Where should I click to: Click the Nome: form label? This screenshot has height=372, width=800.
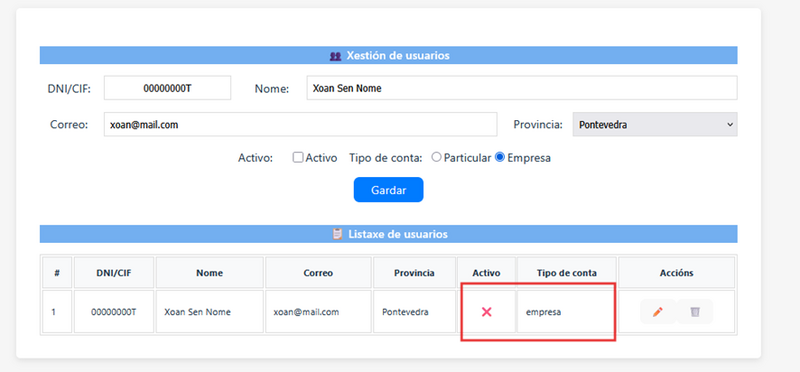coord(272,89)
